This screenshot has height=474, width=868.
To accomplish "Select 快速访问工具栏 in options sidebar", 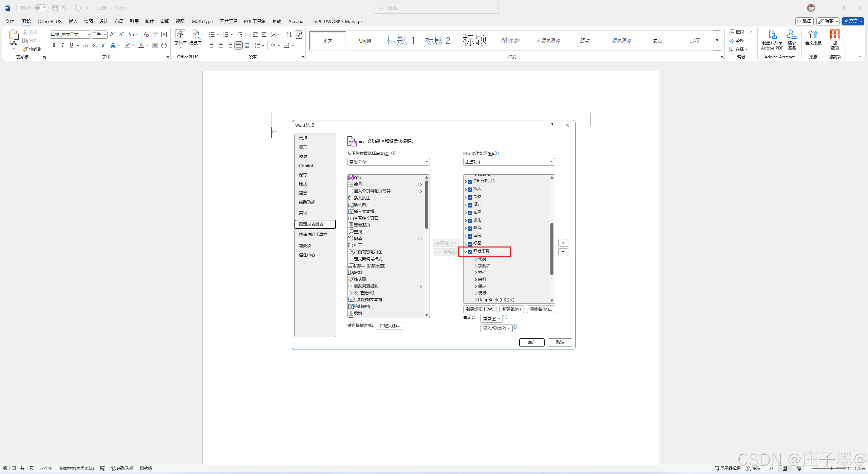I will 313,235.
